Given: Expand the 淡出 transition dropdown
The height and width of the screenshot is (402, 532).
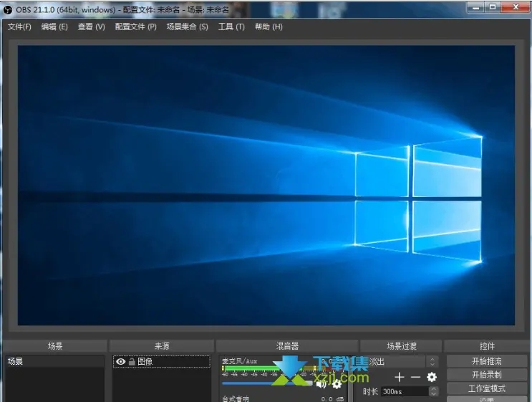Looking at the screenshot, I should point(432,362).
